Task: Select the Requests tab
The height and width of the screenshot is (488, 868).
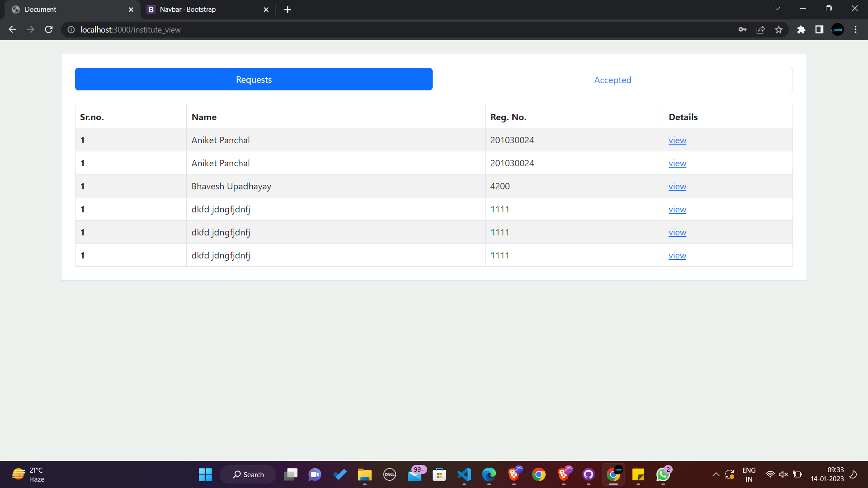Action: (x=254, y=80)
